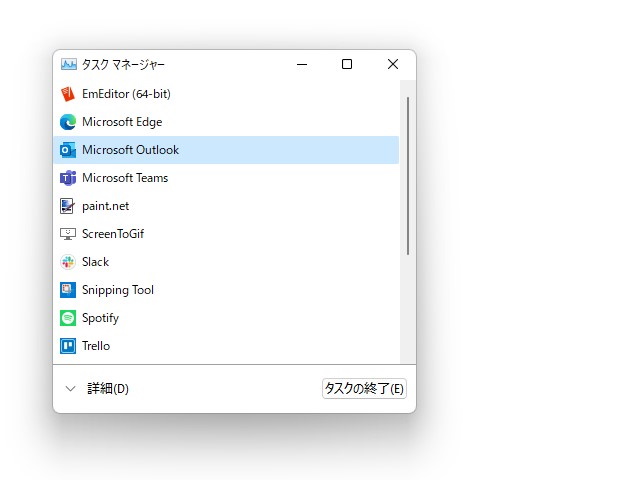The width and height of the screenshot is (640, 480).
Task: Click the task list vertical scrollbar thumb
Action: (x=408, y=176)
